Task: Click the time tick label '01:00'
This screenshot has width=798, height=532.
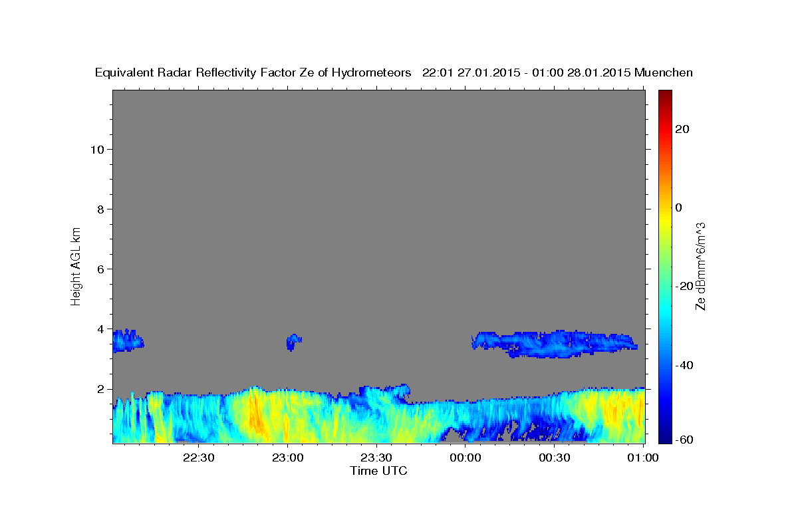Action: [x=644, y=458]
